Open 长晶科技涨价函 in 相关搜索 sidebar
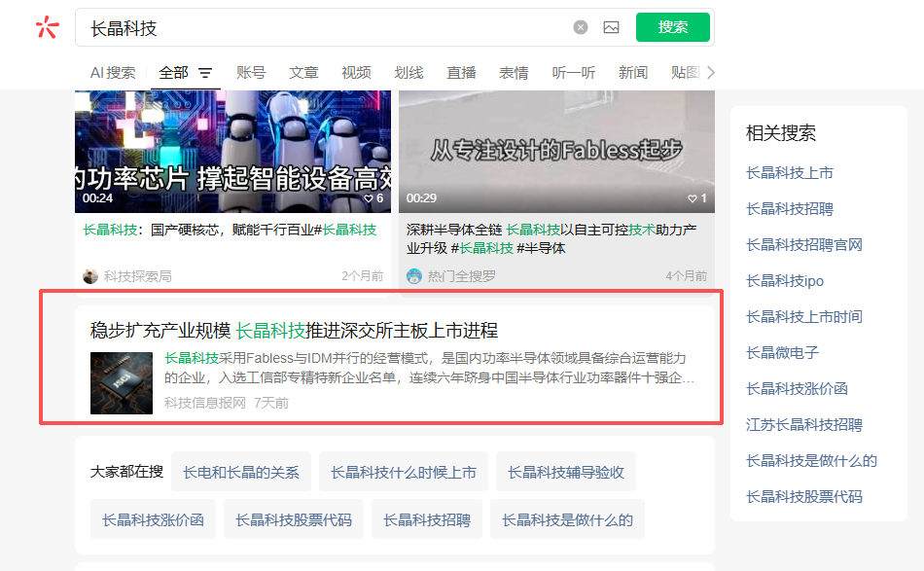This screenshot has width=924, height=571. pyautogui.click(x=797, y=388)
